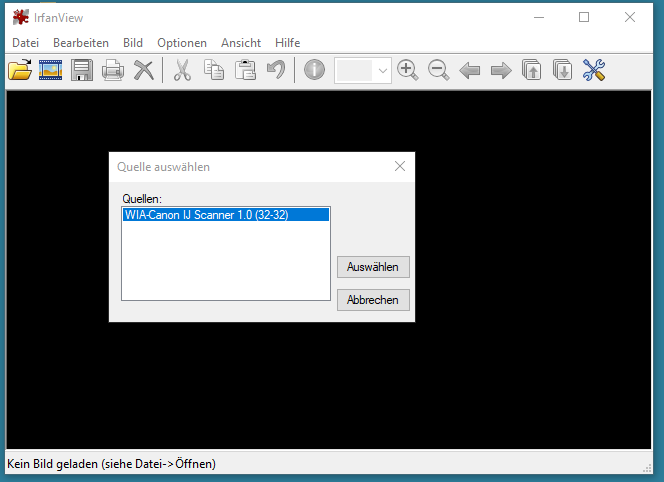Viewport: 664px width, 482px height.
Task: Go to previous image with left arrow
Action: point(469,70)
